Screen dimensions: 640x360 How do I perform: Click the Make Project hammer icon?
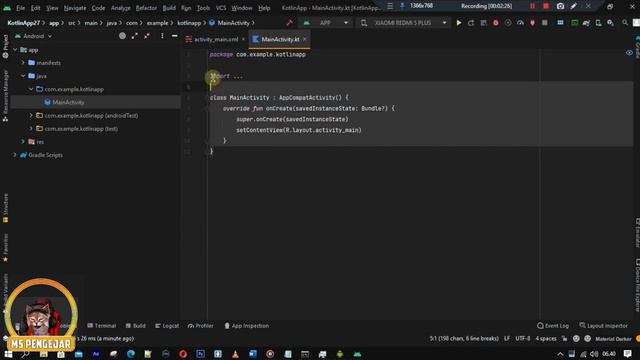[289, 23]
